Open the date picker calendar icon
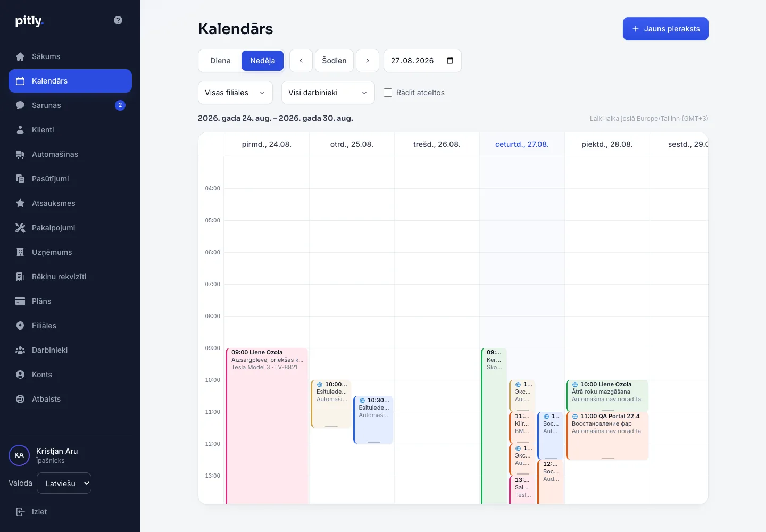This screenshot has height=532, width=766. pos(450,61)
